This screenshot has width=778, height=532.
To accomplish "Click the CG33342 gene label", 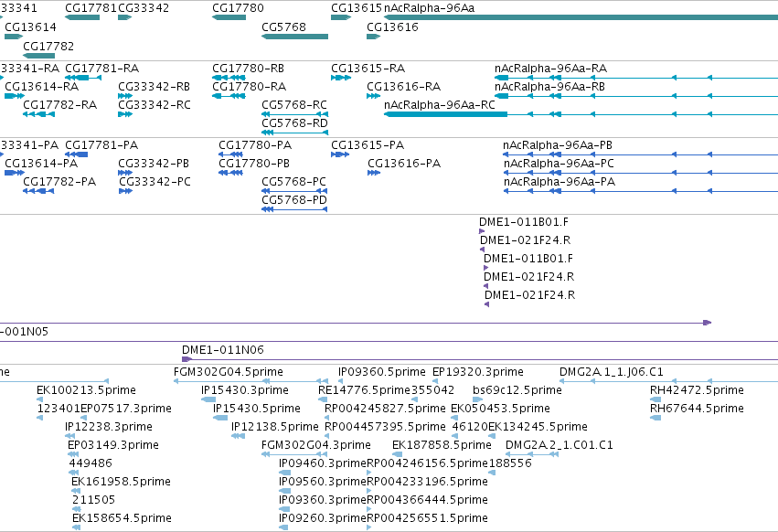I will pyautogui.click(x=144, y=8).
